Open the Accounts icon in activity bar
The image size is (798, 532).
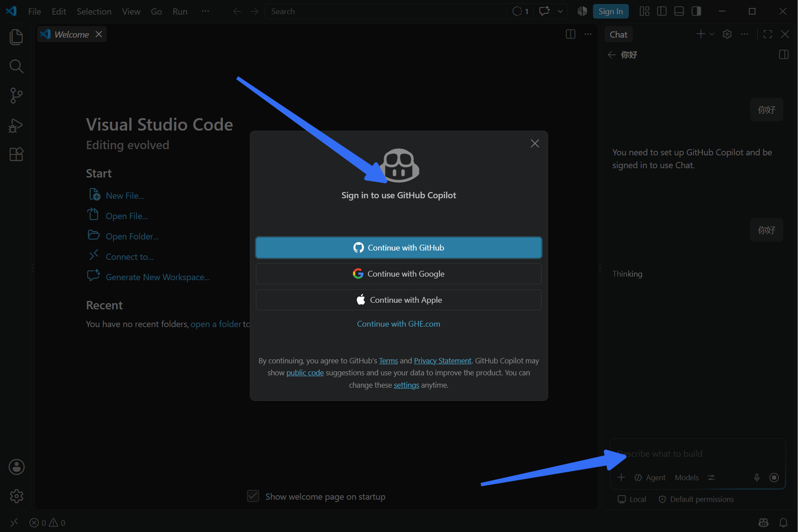[x=16, y=467]
